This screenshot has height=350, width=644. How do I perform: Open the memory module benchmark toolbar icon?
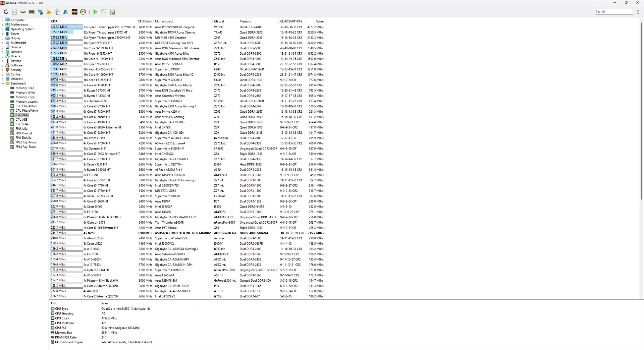click(x=32, y=12)
